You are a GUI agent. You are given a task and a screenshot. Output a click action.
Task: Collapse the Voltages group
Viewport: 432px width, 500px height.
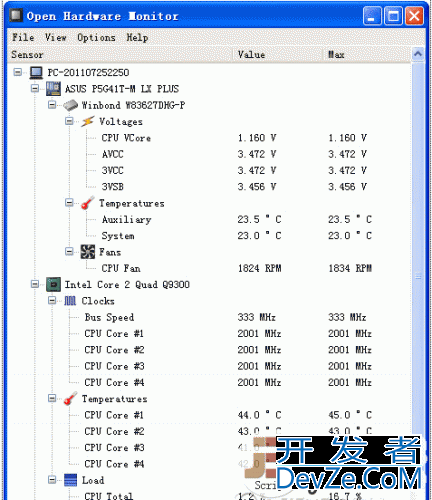pos(69,121)
